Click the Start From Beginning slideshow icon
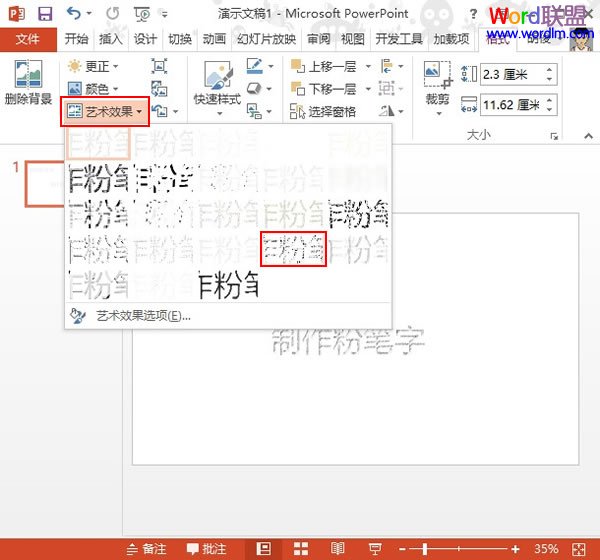 [142, 14]
